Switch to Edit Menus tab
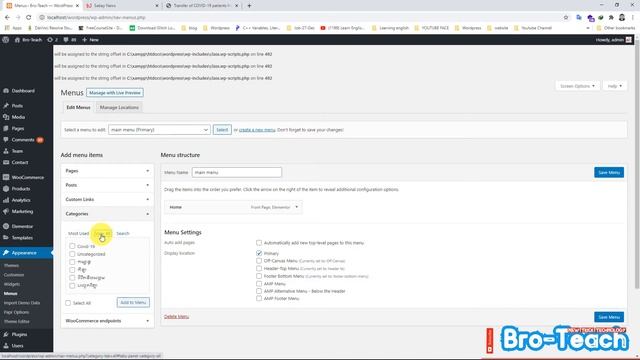Screen dimensions: 640x360 (78, 107)
